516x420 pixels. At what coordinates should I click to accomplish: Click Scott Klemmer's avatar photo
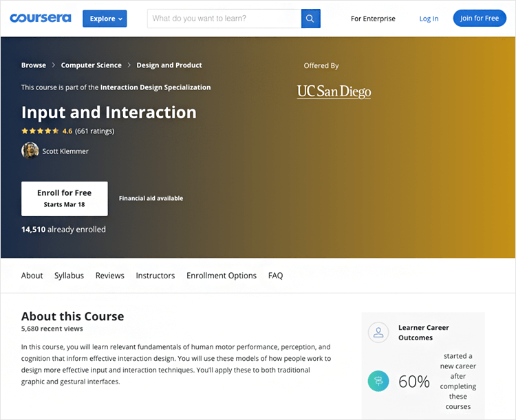[x=30, y=151]
